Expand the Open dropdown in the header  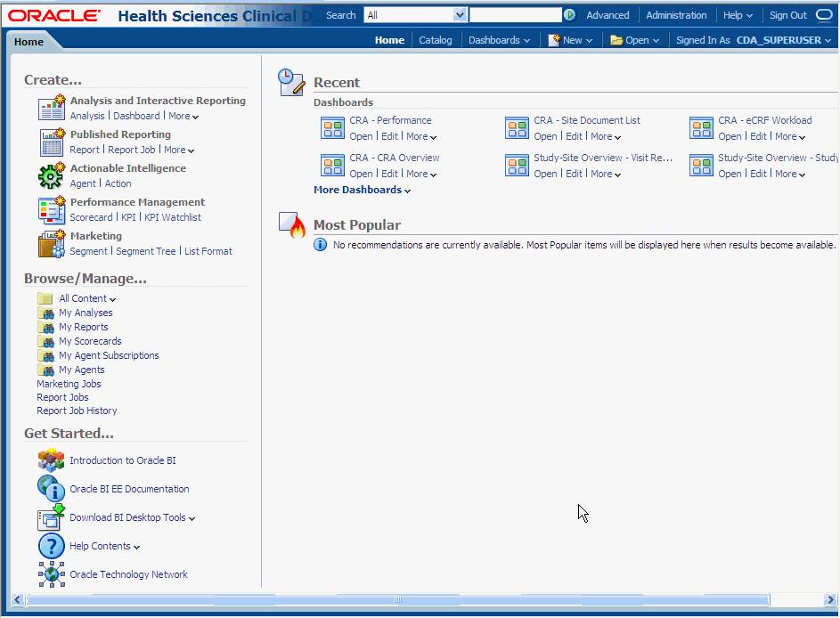click(x=635, y=40)
